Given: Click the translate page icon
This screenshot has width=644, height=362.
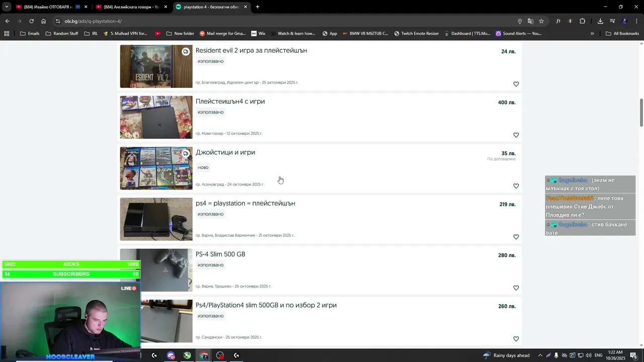Looking at the screenshot, I should point(530,21).
